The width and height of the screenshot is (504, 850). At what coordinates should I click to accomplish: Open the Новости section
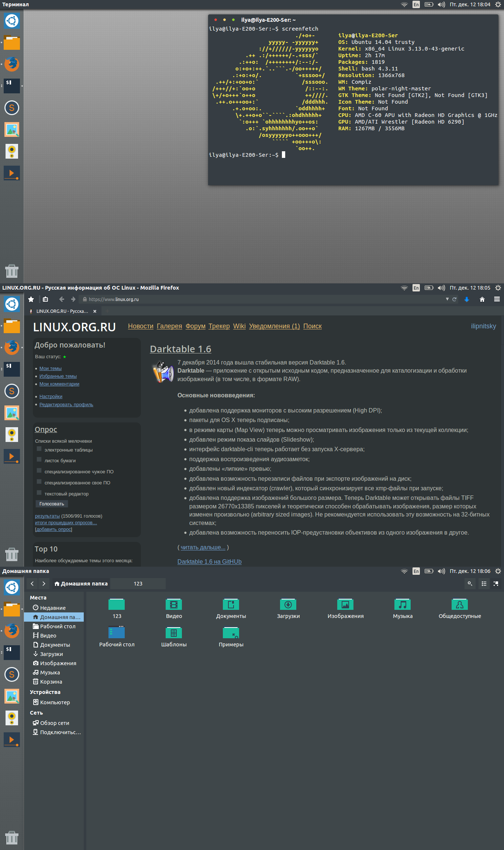(141, 326)
